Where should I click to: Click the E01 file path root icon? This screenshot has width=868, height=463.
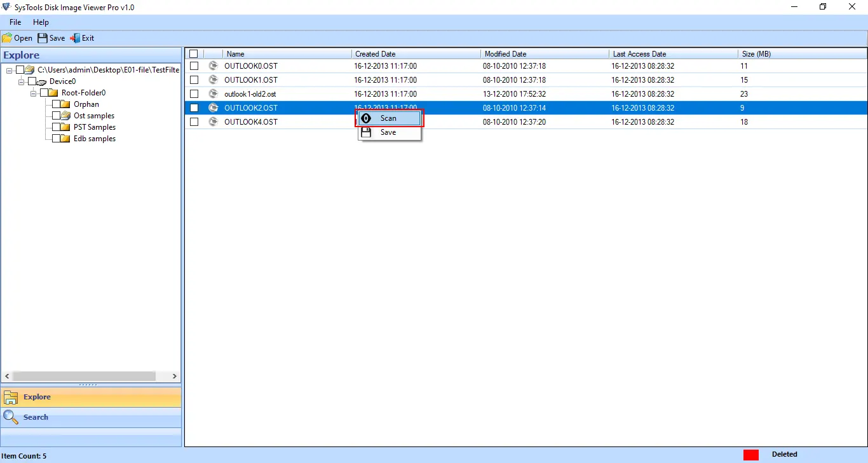[x=30, y=70]
